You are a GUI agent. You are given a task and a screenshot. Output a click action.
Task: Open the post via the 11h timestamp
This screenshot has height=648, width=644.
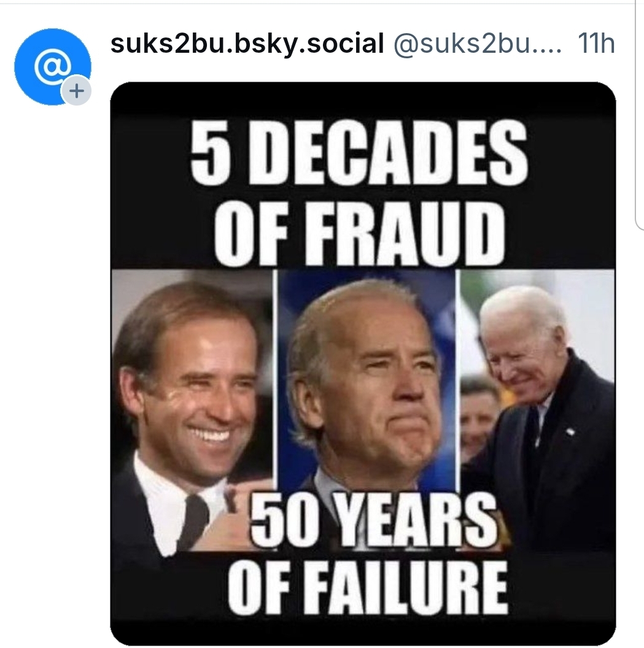(596, 44)
